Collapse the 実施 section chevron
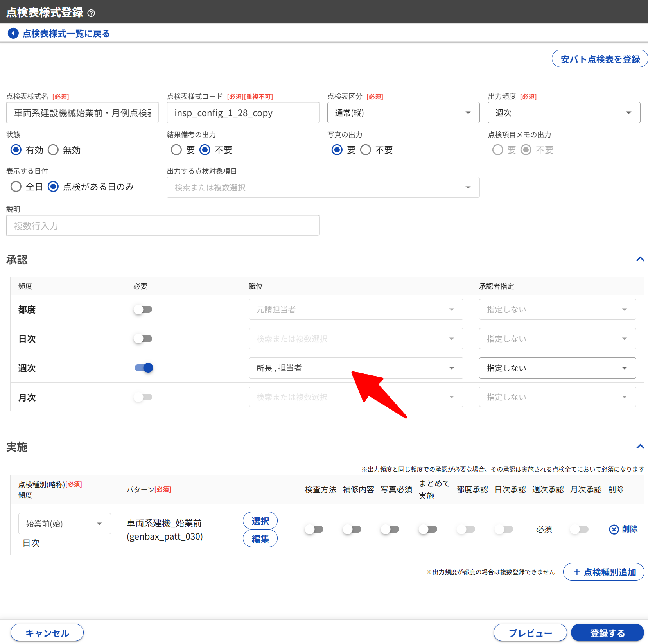 [x=640, y=447]
